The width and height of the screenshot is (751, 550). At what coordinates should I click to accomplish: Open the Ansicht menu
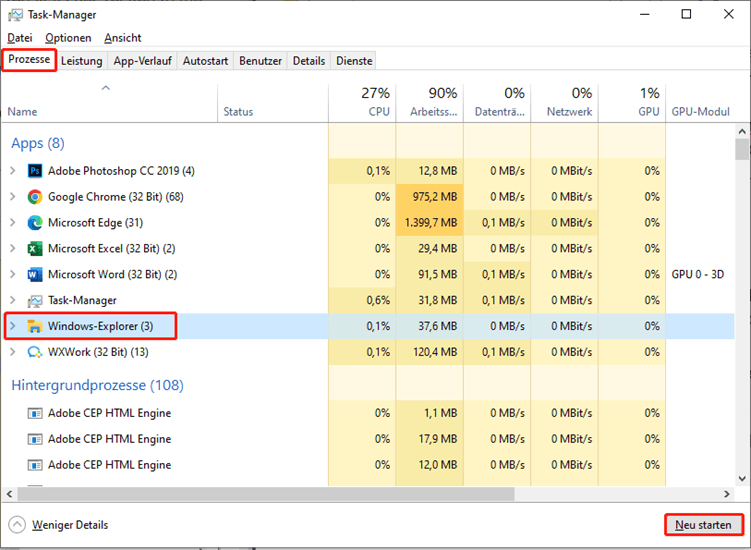pyautogui.click(x=123, y=38)
